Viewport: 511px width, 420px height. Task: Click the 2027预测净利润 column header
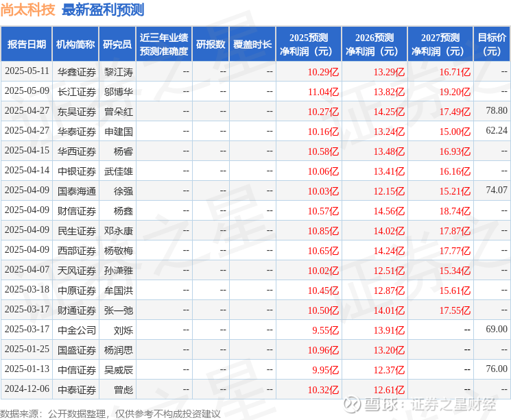click(440, 45)
